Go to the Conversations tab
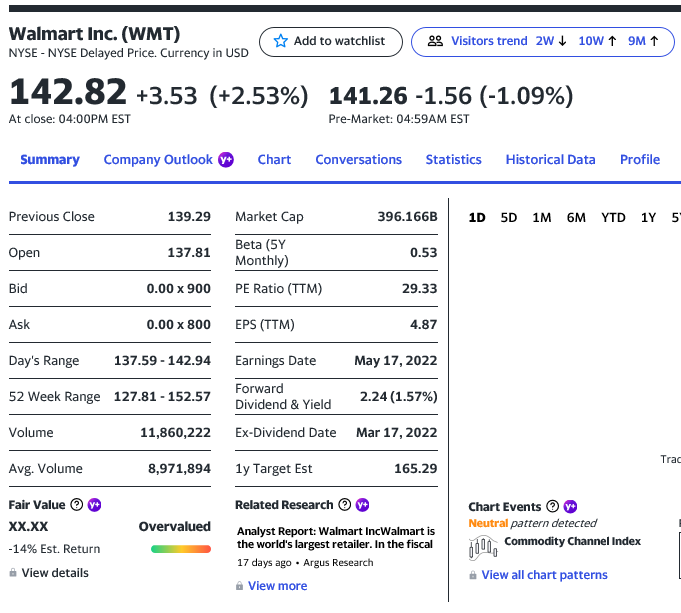Viewport: 681px width, 613px height. [x=358, y=160]
